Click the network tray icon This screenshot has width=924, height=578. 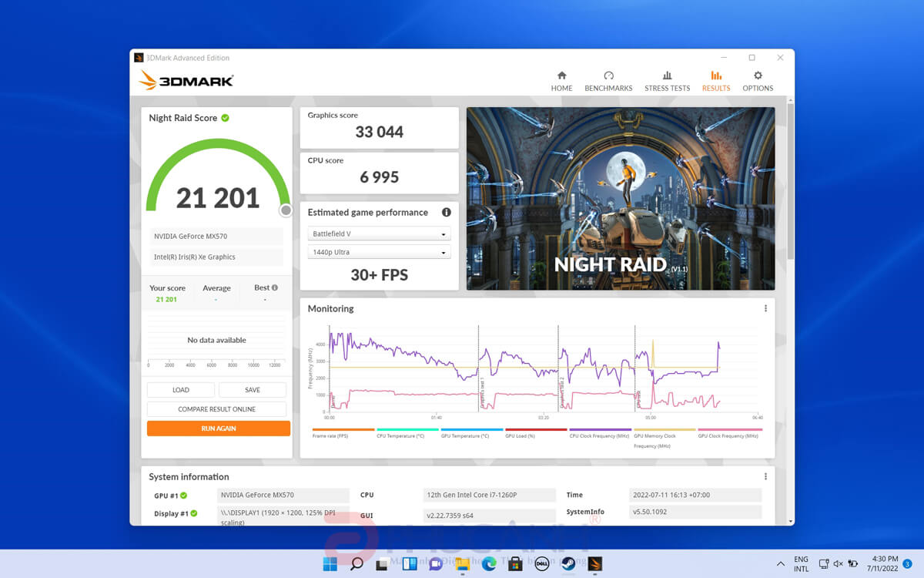pos(824,564)
